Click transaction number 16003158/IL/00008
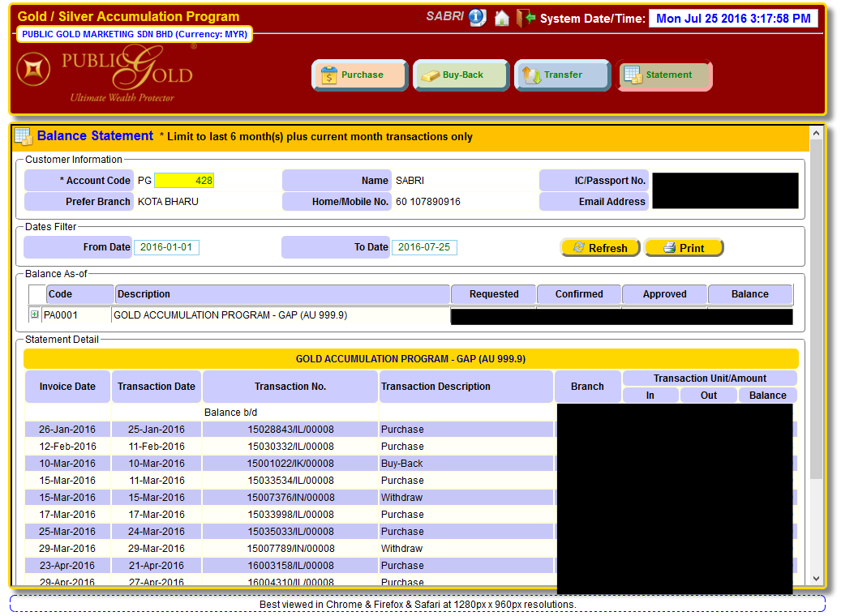 [290, 566]
